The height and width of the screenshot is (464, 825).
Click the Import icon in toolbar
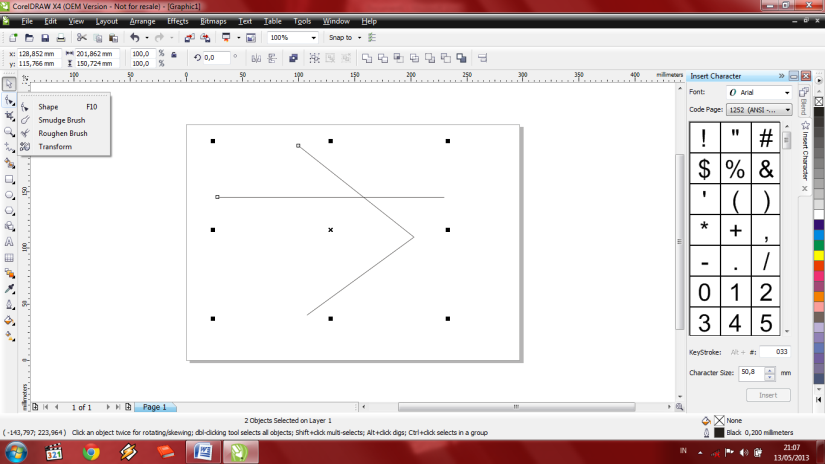[x=189, y=38]
